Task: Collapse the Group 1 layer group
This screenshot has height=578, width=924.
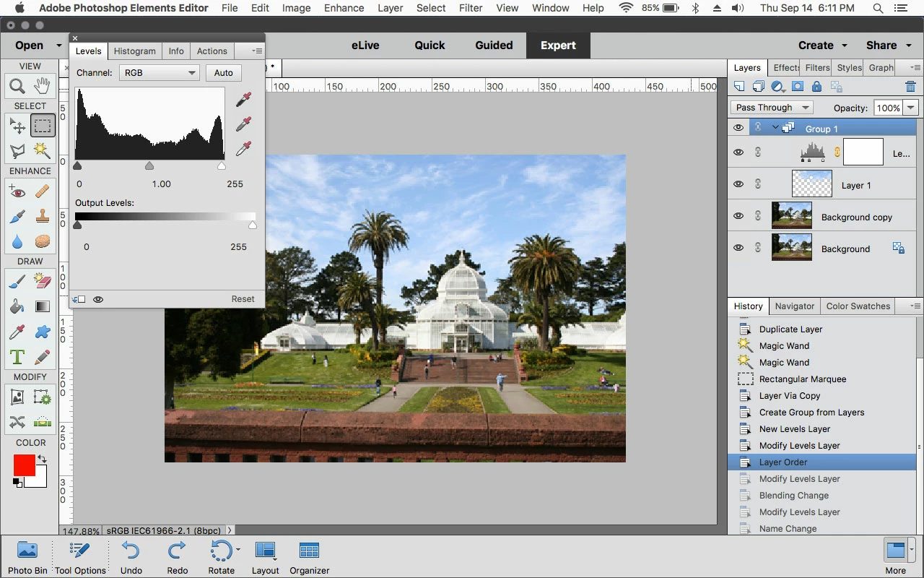Action: point(775,128)
